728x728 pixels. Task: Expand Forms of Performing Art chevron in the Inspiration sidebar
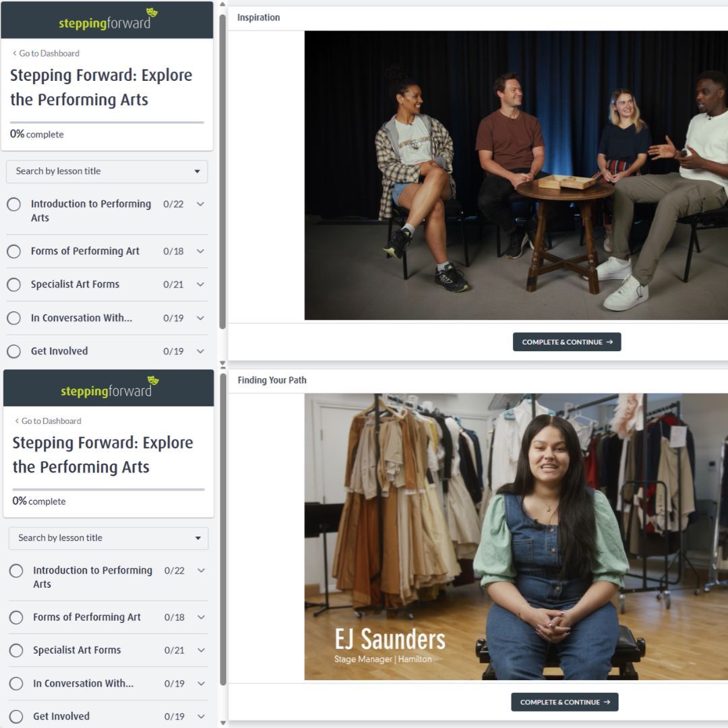pyautogui.click(x=200, y=251)
